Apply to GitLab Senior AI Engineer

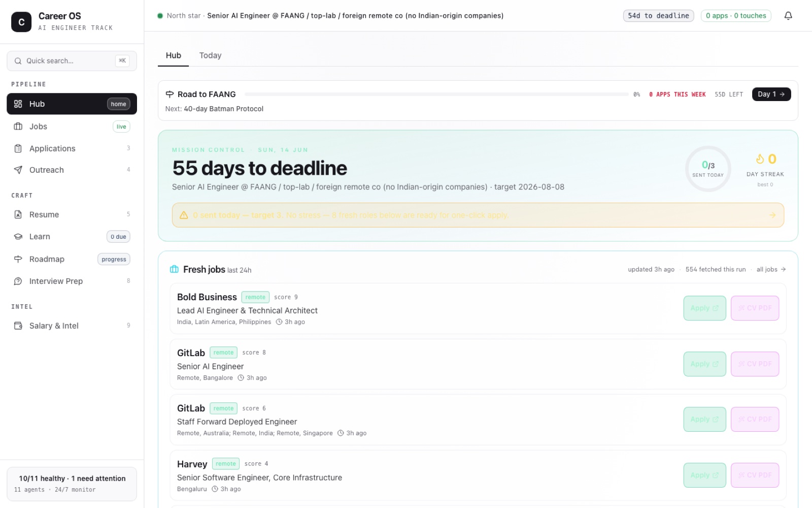pyautogui.click(x=704, y=364)
